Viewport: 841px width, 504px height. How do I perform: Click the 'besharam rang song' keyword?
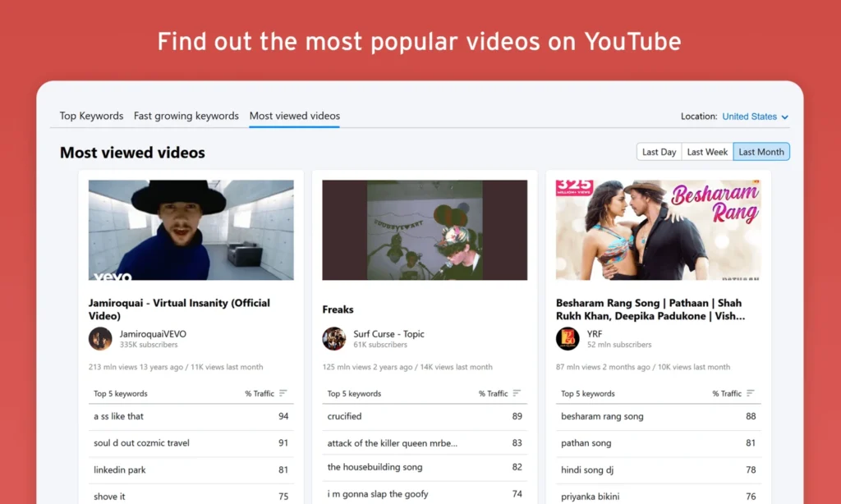[602, 416]
